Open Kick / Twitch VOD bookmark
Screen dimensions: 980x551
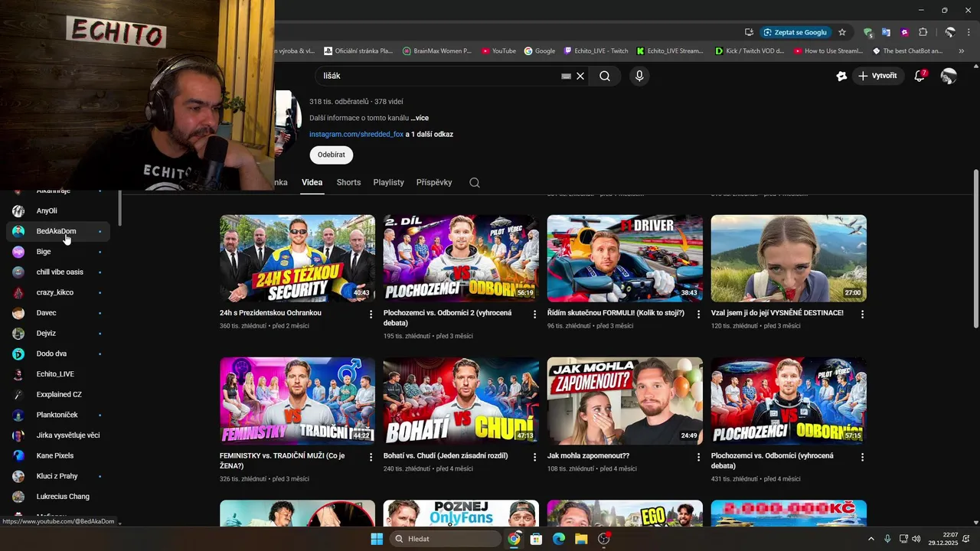point(750,51)
